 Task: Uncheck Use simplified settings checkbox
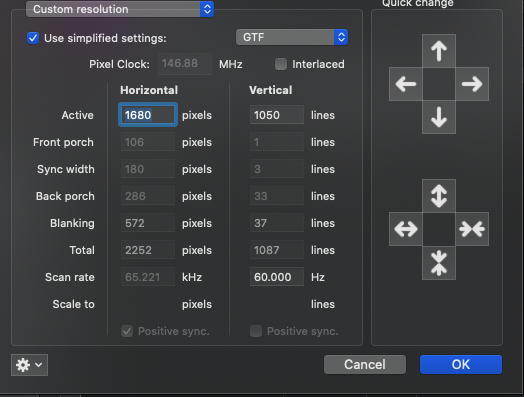[x=33, y=38]
